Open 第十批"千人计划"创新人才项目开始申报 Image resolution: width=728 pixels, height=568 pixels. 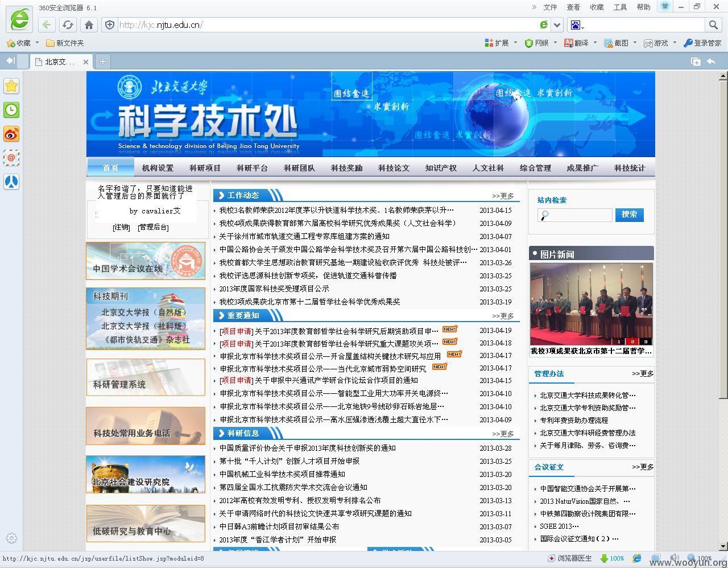coord(289,461)
